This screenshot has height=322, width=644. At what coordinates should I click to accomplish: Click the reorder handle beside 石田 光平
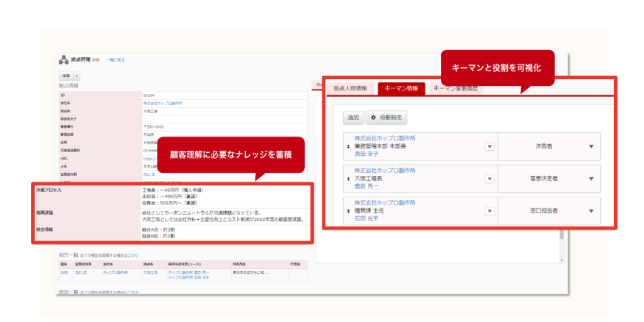348,211
